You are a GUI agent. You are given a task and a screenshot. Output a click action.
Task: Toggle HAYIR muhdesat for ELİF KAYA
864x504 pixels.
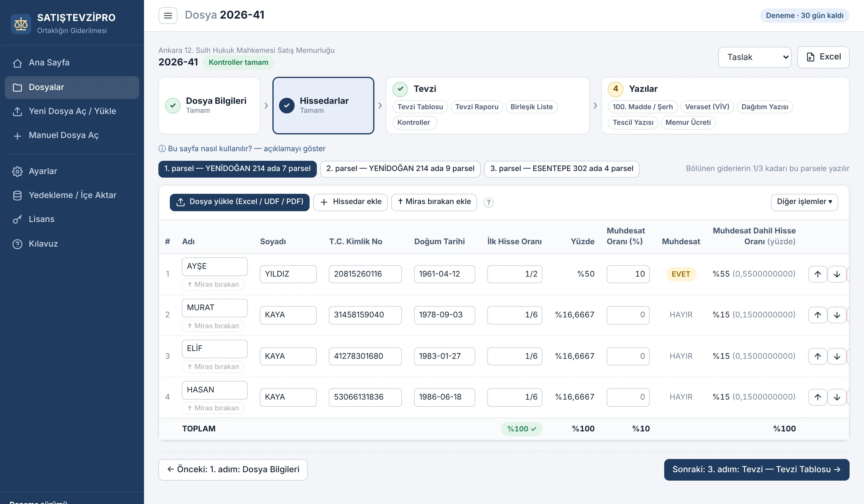click(x=681, y=356)
